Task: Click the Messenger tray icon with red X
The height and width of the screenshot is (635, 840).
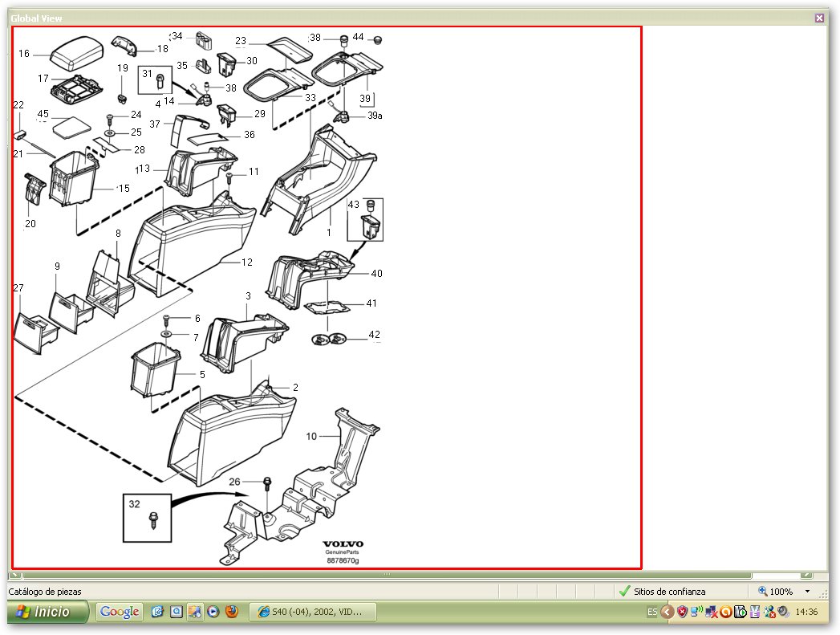Action: [770, 612]
